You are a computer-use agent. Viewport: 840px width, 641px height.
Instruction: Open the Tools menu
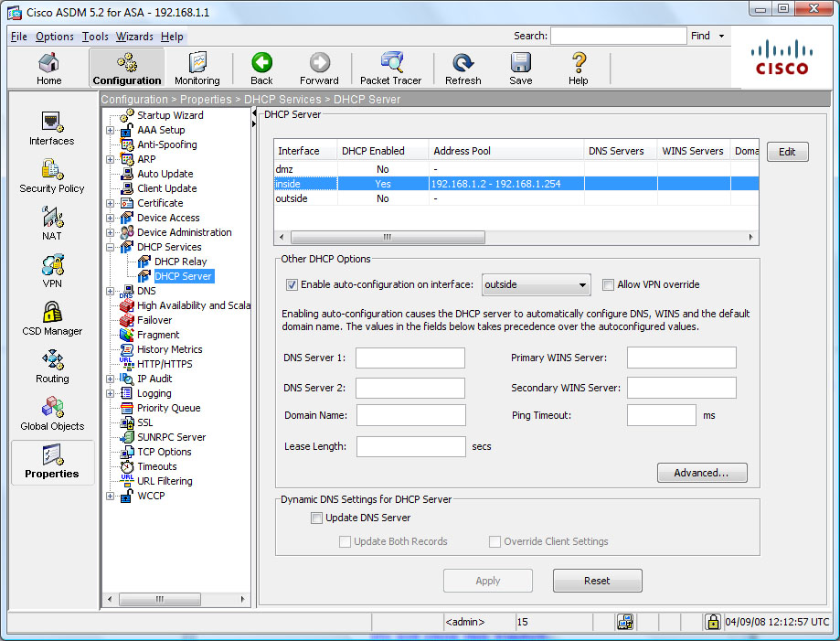[95, 37]
